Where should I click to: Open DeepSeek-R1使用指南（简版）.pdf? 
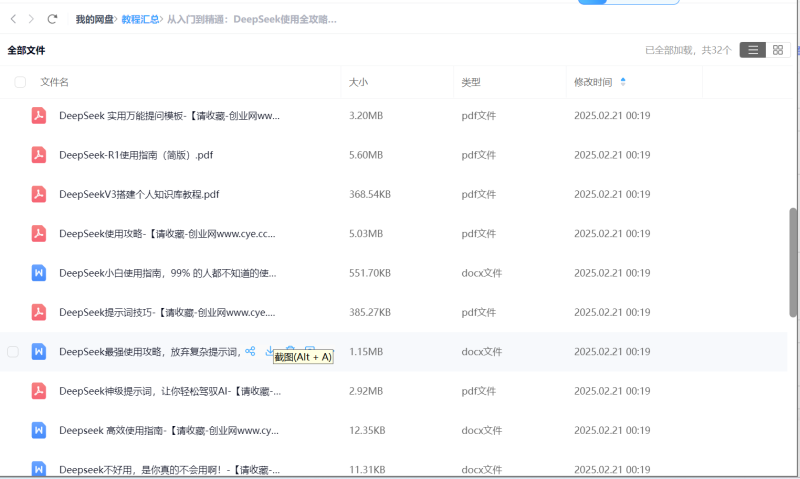point(136,155)
